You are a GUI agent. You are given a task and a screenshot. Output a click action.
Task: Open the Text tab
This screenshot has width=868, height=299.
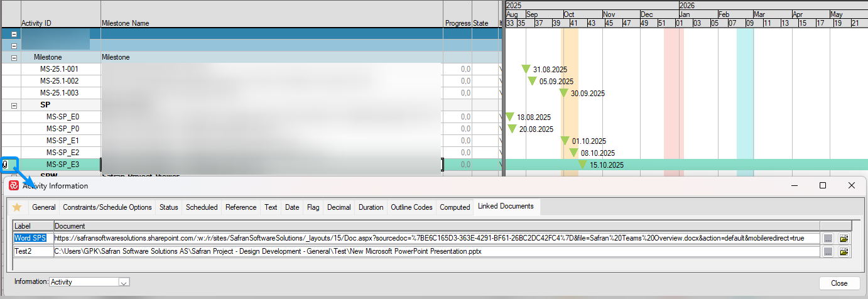coord(271,207)
